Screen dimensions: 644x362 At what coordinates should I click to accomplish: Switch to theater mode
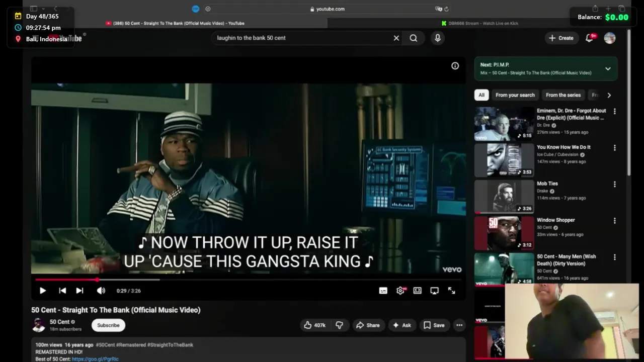click(x=417, y=291)
